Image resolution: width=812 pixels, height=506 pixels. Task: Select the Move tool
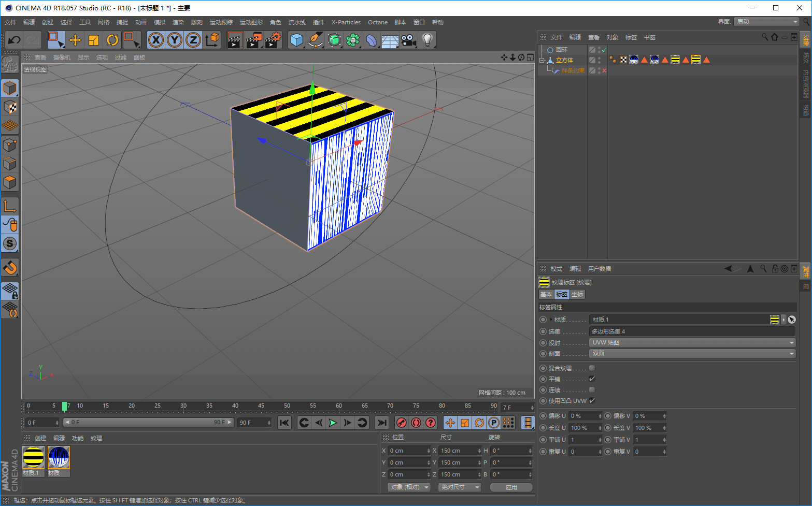tap(75, 40)
